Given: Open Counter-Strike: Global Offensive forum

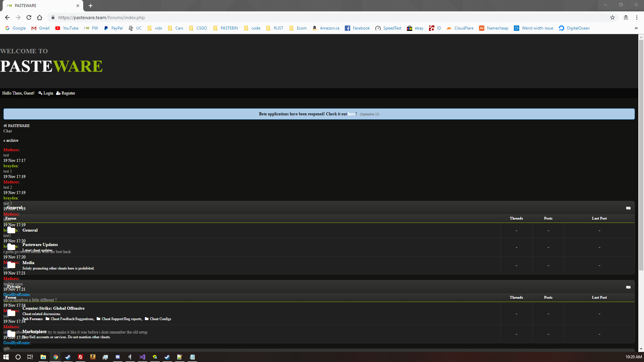Looking at the screenshot, I should (x=53, y=308).
